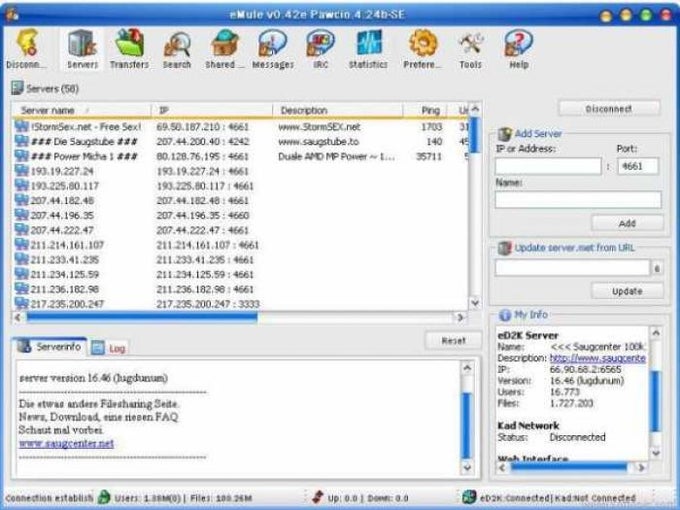Click the server list scroll-up arrow

click(475, 108)
